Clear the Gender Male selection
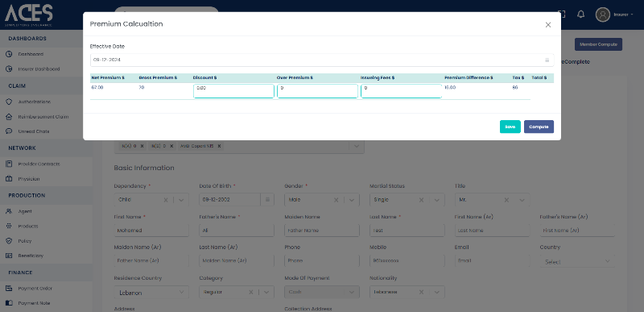Viewport: 644px width, 312px height. tap(336, 200)
